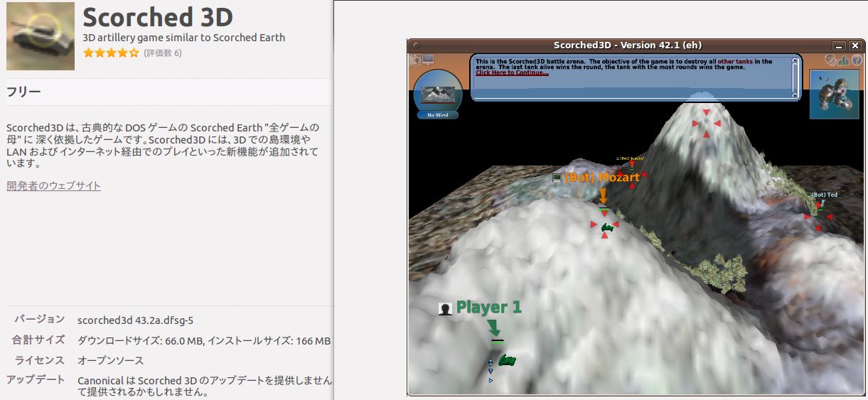The image size is (868, 400).
Task: Click the message box scroll-up arrow
Action: coord(795,61)
